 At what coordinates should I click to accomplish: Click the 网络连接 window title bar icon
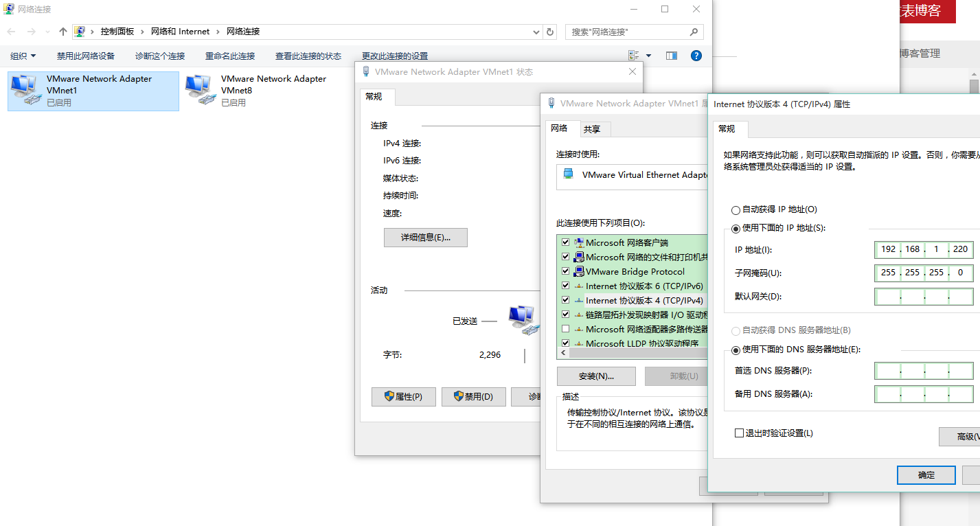pyautogui.click(x=10, y=10)
